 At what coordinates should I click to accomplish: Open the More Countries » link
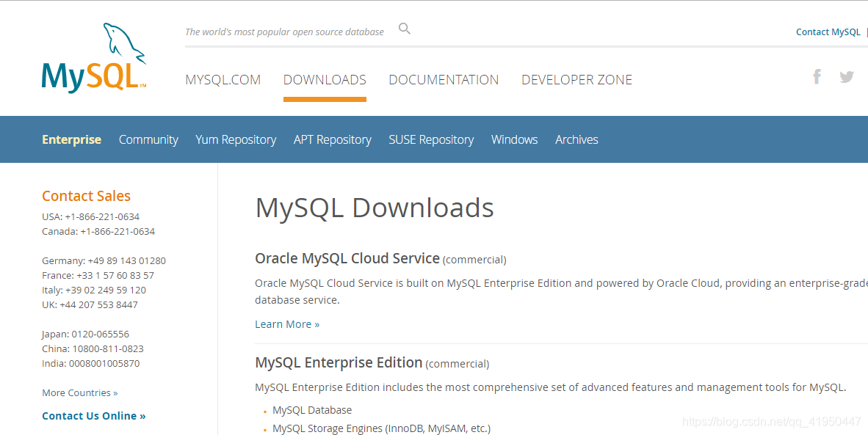(80, 392)
